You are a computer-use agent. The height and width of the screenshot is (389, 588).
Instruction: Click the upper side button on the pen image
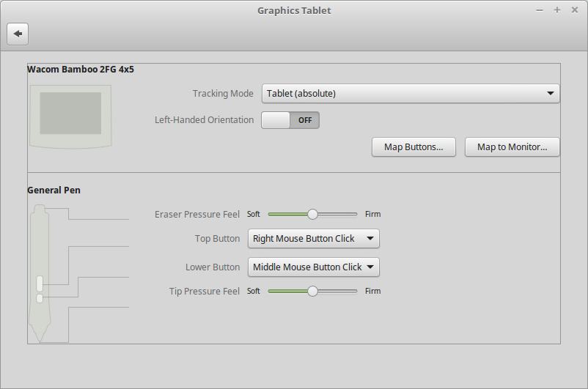(x=40, y=284)
